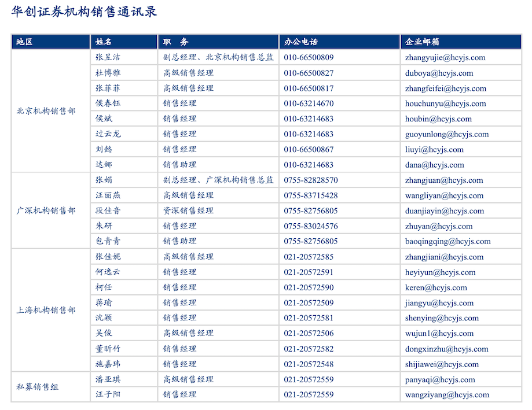The width and height of the screenshot is (532, 410).
Task: Click phone number 010-66500827
Action: coord(309,73)
